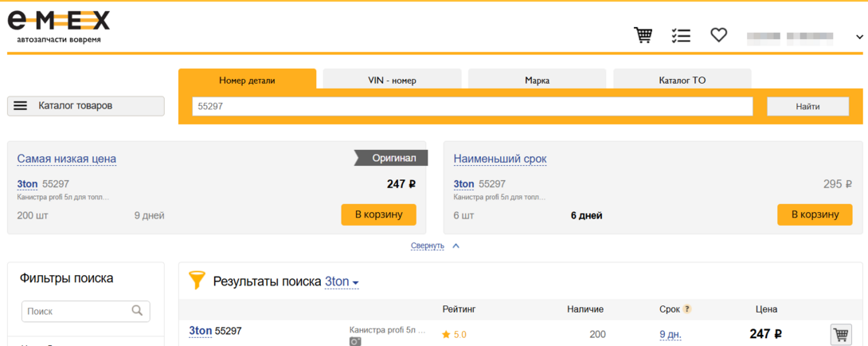Click the 5.0 star rating
The image size is (868, 346).
[x=454, y=335]
